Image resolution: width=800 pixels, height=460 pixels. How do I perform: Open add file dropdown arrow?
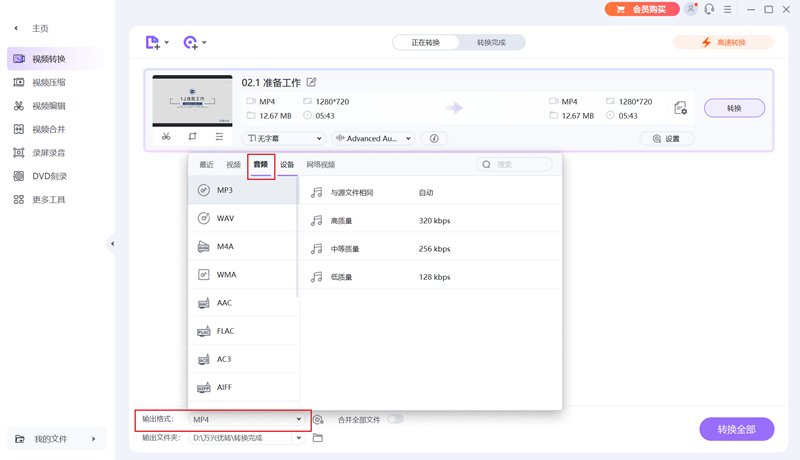click(166, 42)
